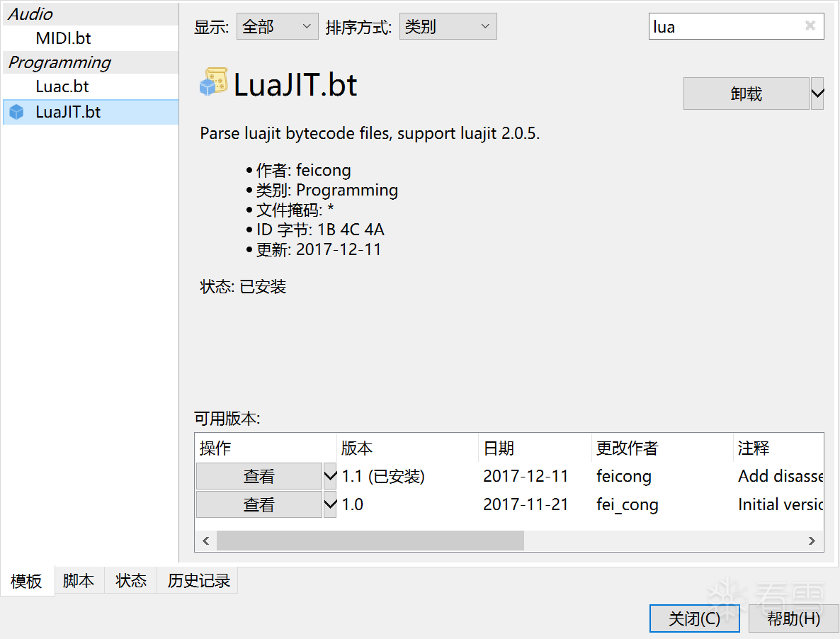The width and height of the screenshot is (840, 639).
Task: Click the 版本 column header
Action: coord(407,448)
